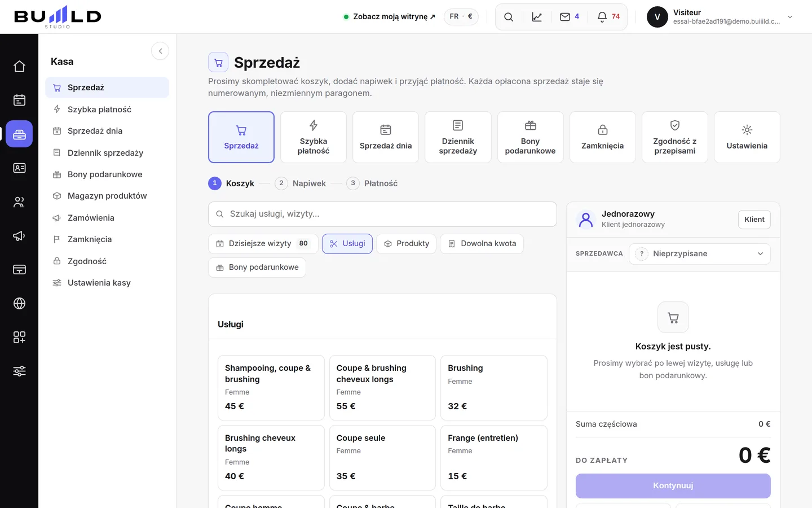Toggle the Bony podarunkowe filter chip
Image resolution: width=812 pixels, height=508 pixels.
[257, 268]
